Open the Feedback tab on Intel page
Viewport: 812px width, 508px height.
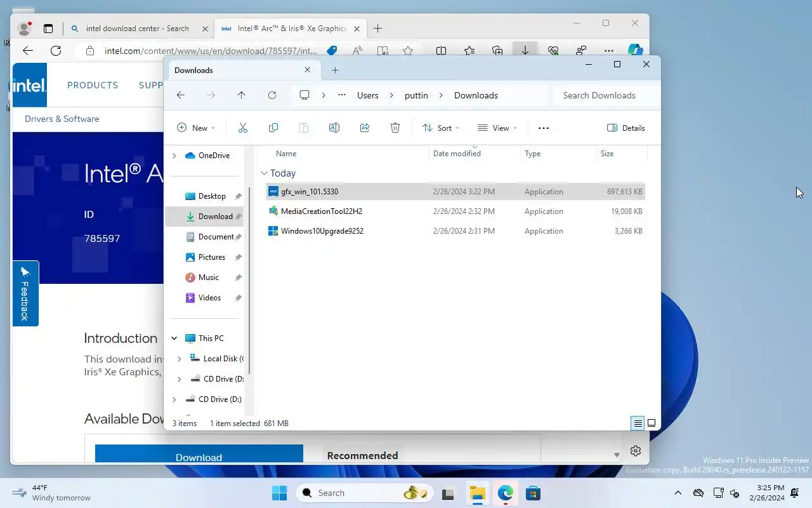point(25,293)
